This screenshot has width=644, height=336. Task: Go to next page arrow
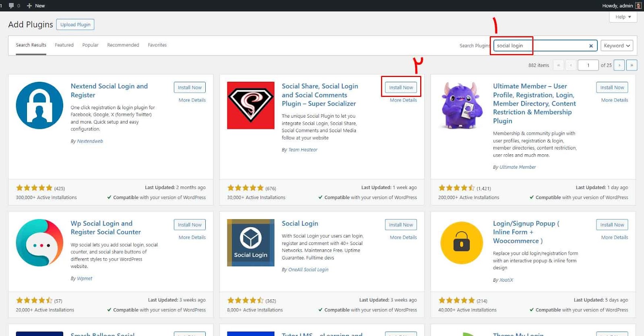click(619, 65)
